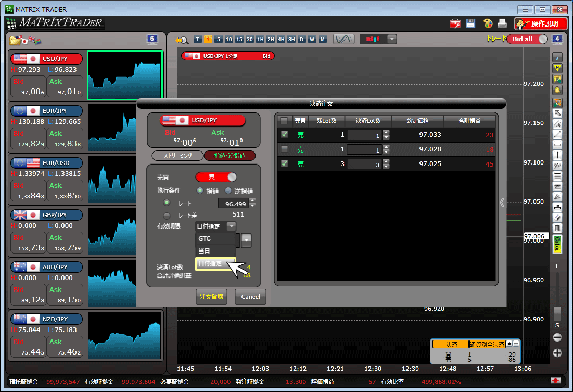Switch to the 指値・逆指値 tab

[230, 156]
